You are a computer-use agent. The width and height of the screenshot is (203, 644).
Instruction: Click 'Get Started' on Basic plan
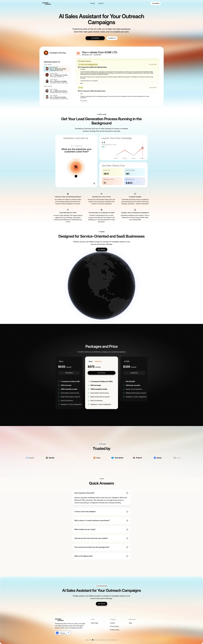(x=102, y=375)
